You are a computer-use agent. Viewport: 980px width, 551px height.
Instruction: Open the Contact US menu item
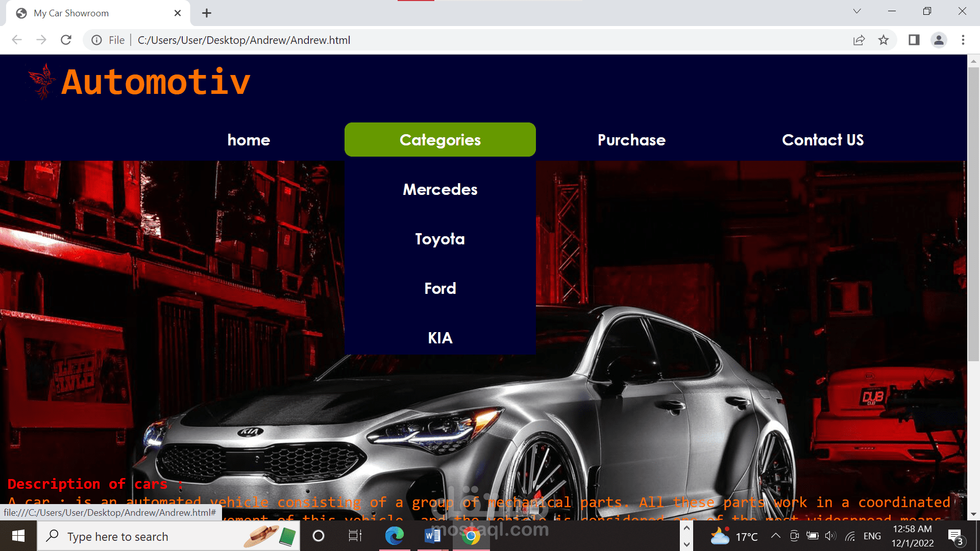(823, 140)
